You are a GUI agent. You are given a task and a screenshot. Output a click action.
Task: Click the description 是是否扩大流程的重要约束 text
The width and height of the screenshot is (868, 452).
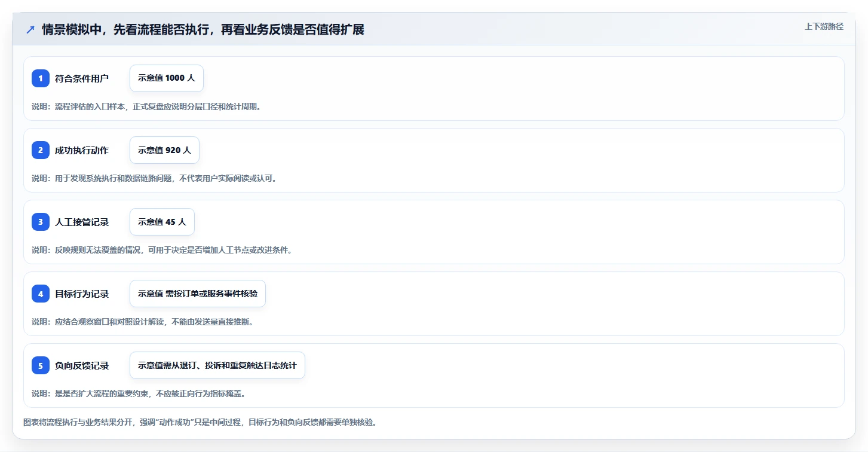tap(139, 393)
